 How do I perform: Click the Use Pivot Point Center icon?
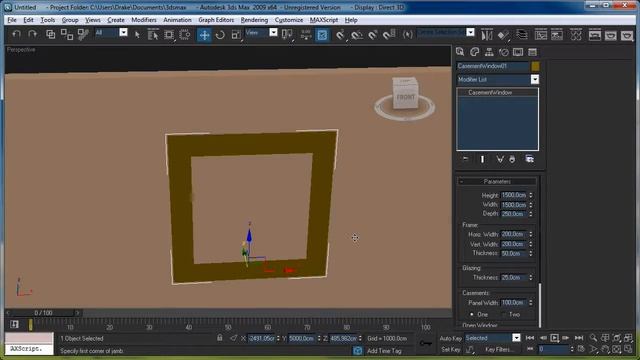click(287, 35)
